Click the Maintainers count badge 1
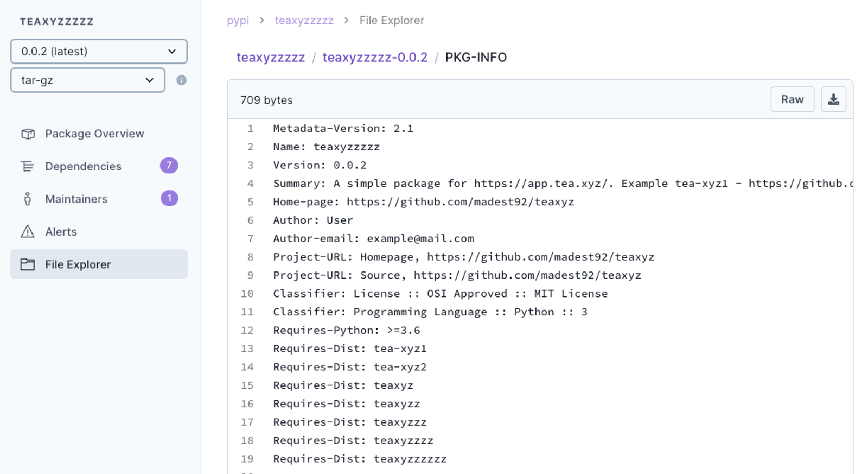 point(169,198)
